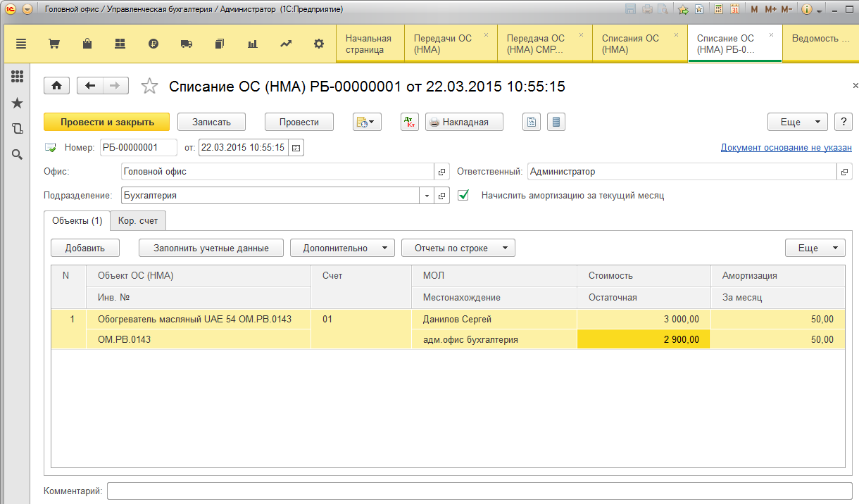Open the gear settings section

(319, 44)
